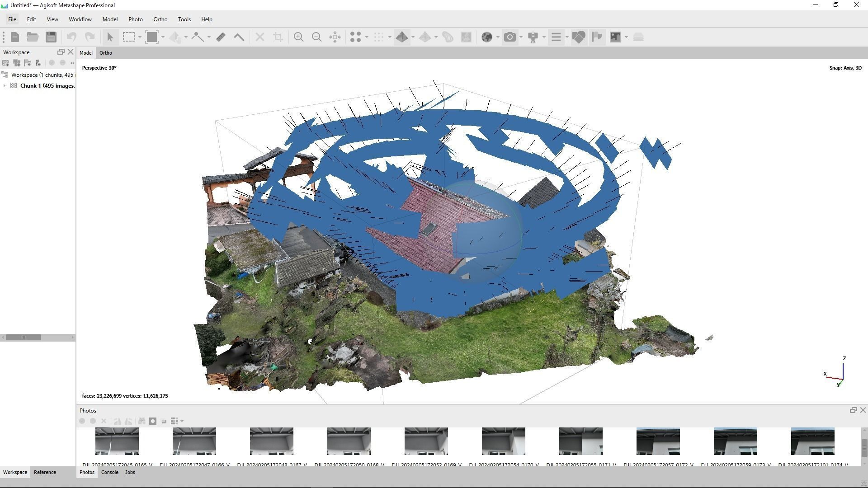Click the Save project floppy icon
Screen dimensions: 868x488
[51, 37]
